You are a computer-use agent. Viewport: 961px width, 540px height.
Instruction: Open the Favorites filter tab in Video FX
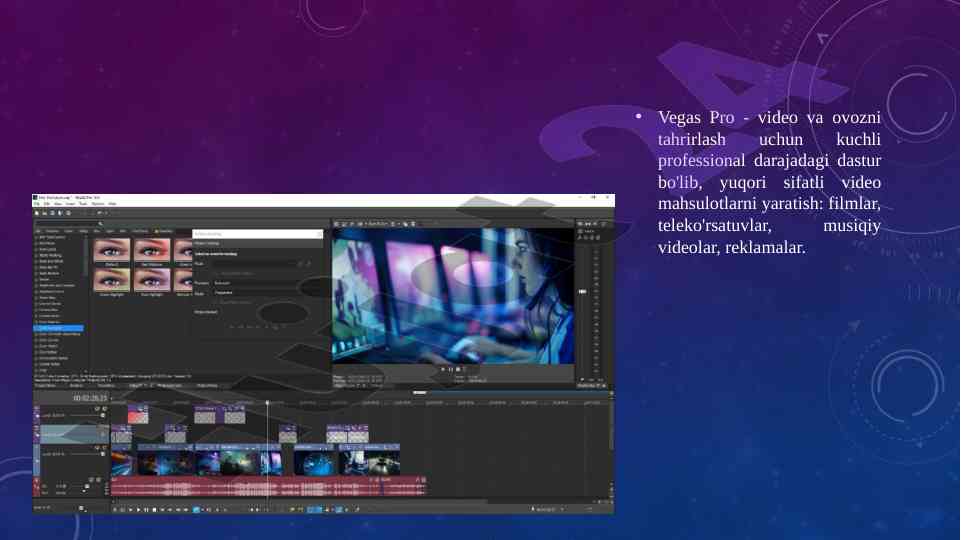164,231
